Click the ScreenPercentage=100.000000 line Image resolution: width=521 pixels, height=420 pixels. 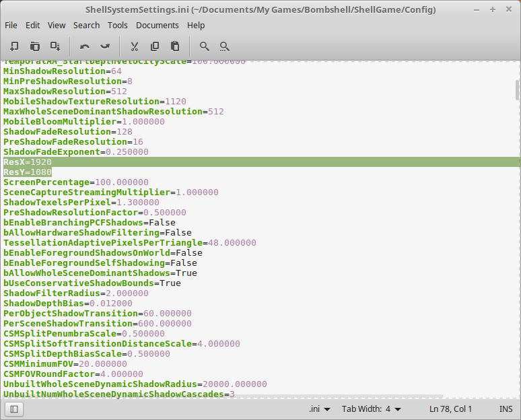coord(76,182)
